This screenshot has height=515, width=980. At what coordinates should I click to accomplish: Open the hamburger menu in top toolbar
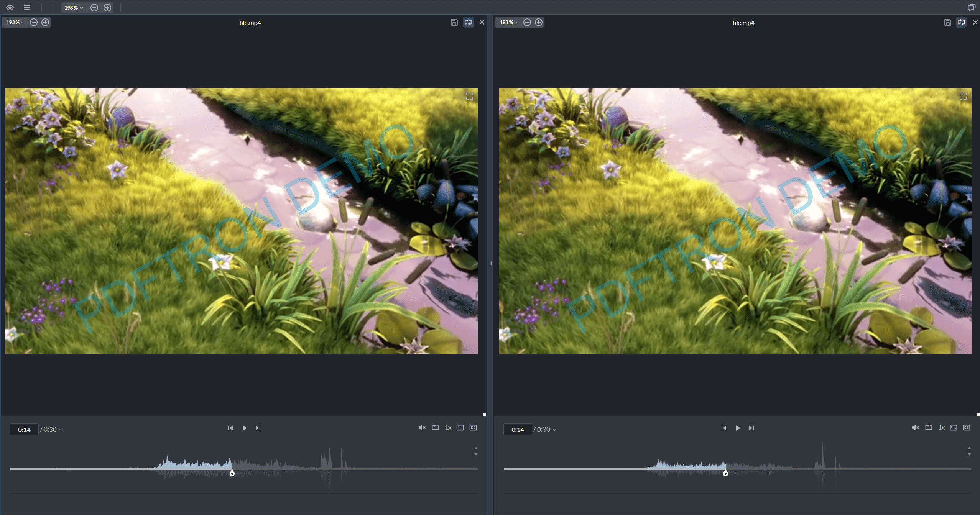(27, 8)
